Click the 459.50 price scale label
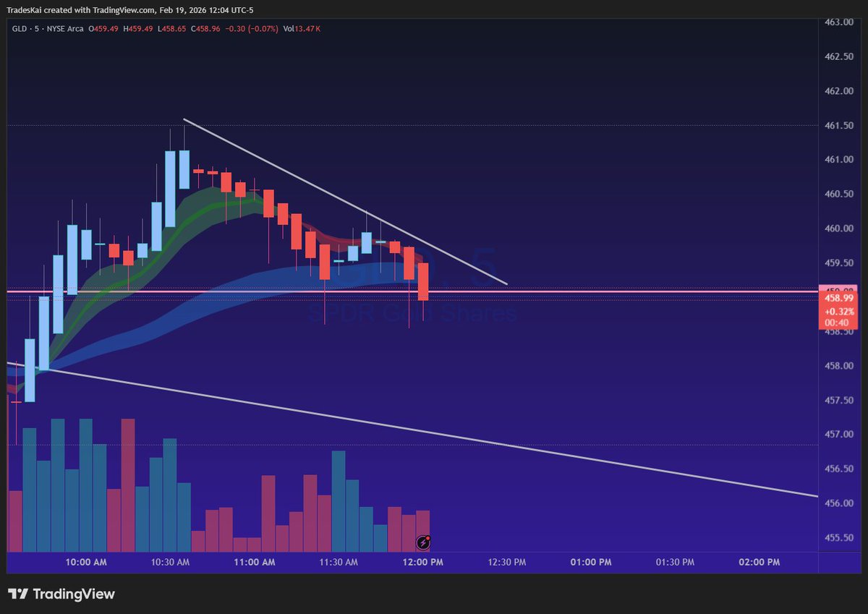868x614 pixels. (840, 263)
